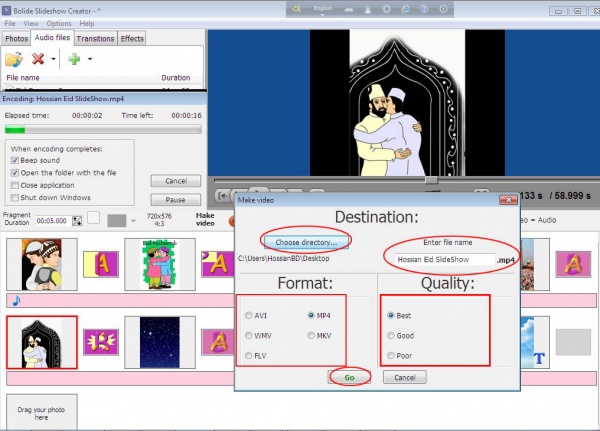Select the MP4 format radio button
Image resolution: width=600 pixels, height=431 pixels.
coord(311,315)
